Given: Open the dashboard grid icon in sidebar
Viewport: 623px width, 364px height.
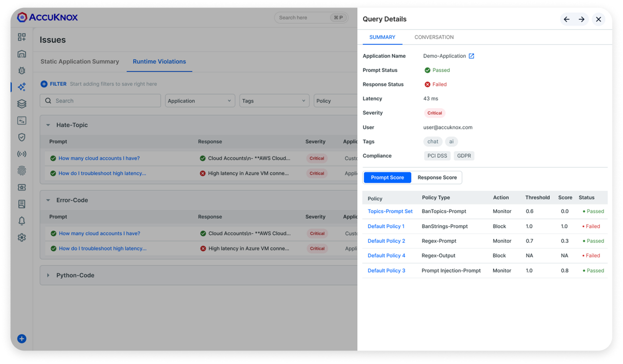Looking at the screenshot, I should coord(21,37).
